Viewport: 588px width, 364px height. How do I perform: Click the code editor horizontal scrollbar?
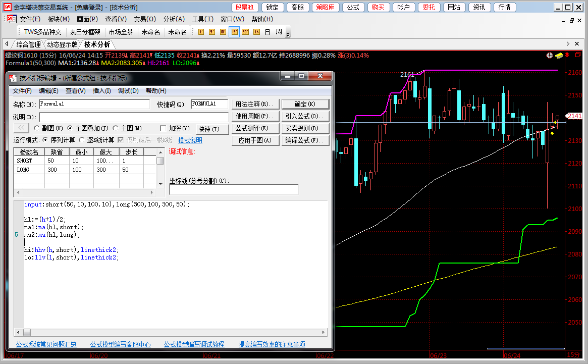coord(172,332)
